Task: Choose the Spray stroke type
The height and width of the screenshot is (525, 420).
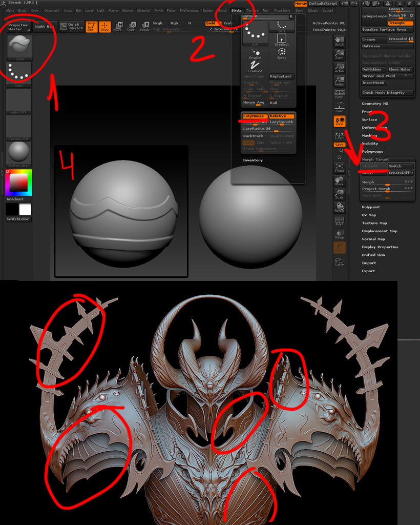Action: click(x=282, y=53)
